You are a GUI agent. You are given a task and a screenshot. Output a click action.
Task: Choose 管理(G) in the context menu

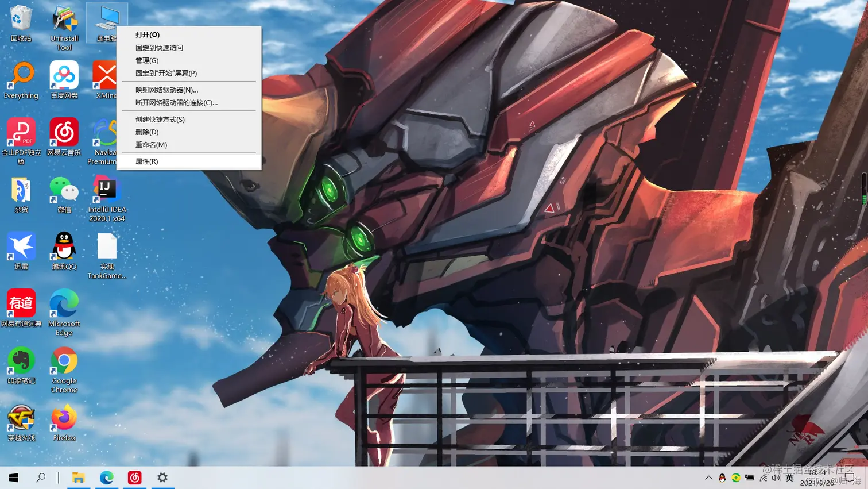tap(189, 60)
